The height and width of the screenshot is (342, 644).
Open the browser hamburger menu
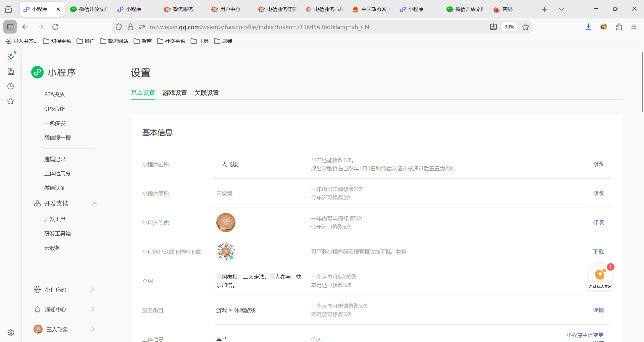[634, 27]
